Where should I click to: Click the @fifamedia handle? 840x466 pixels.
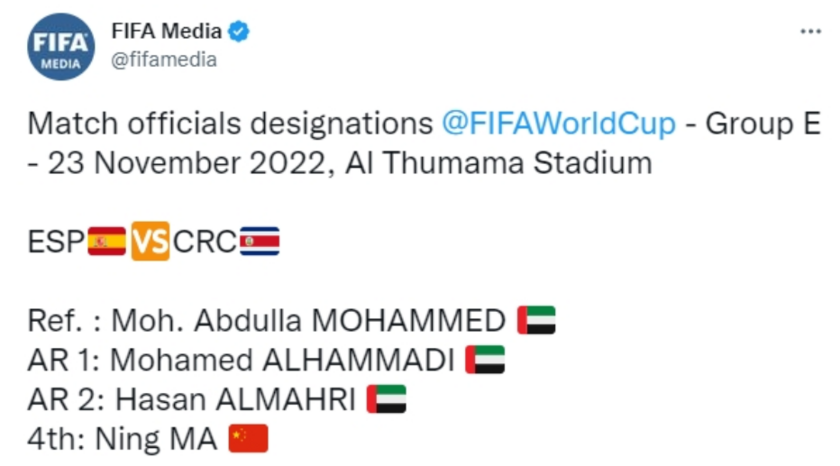point(163,60)
